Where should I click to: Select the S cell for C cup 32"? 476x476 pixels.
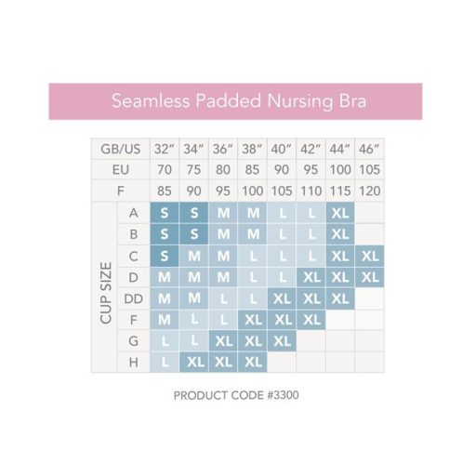click(x=165, y=256)
